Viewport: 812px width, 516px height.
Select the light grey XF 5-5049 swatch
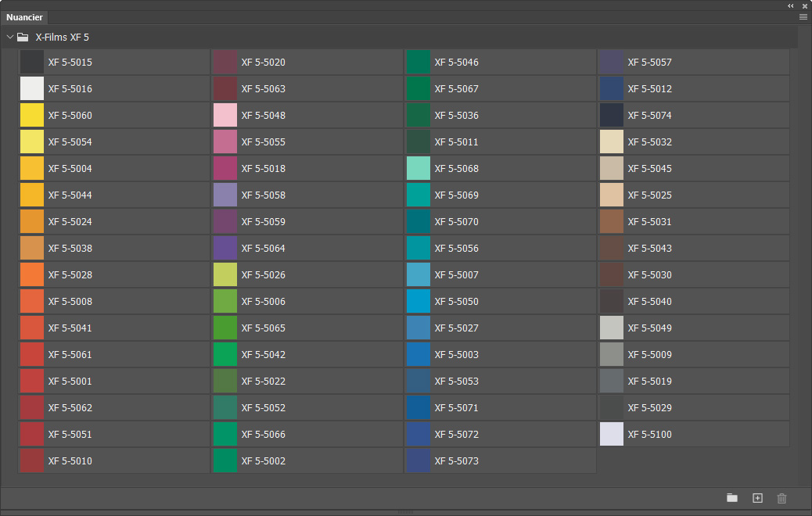(612, 328)
